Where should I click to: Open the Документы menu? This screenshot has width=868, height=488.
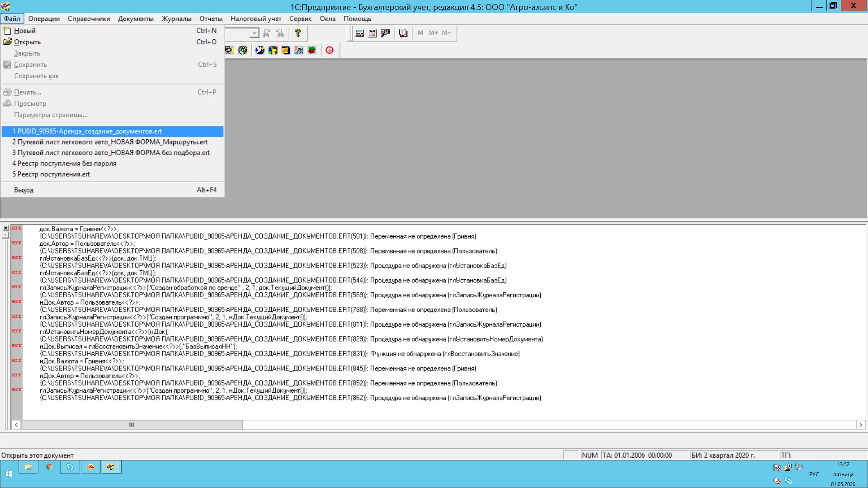click(x=136, y=19)
